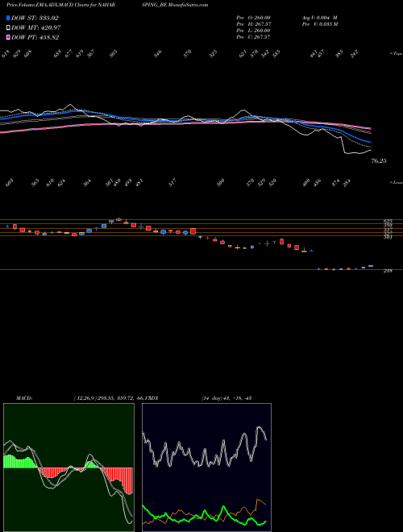Image resolution: width=403 pixels, height=532 pixels.
Task: Click the Pre O open price value
Action: 253,18
